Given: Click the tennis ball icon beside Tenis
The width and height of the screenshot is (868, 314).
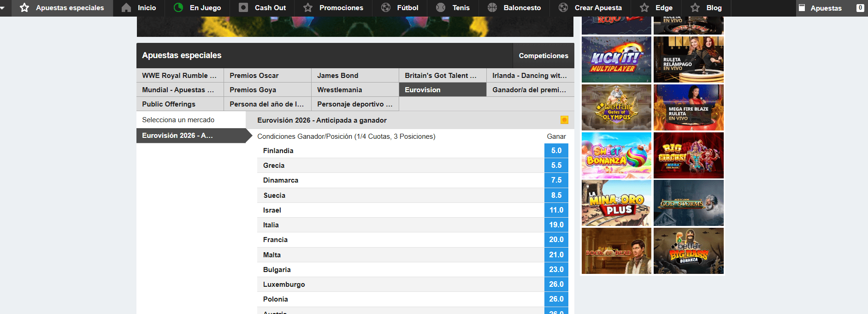Looking at the screenshot, I should [x=441, y=7].
